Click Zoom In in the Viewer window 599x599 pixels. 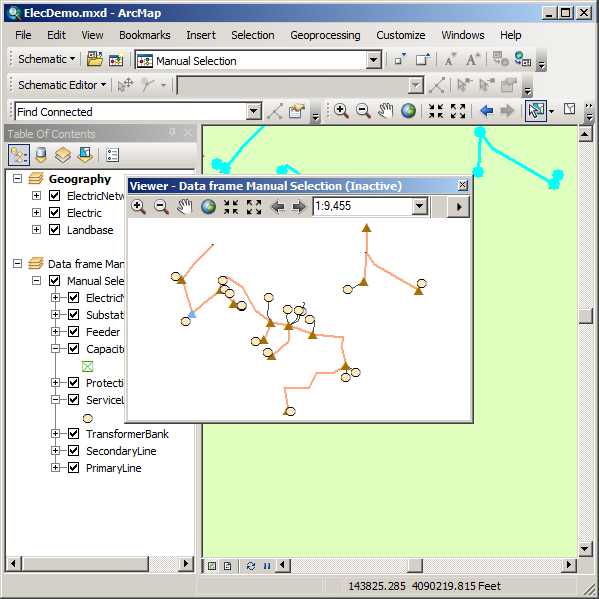pos(138,207)
